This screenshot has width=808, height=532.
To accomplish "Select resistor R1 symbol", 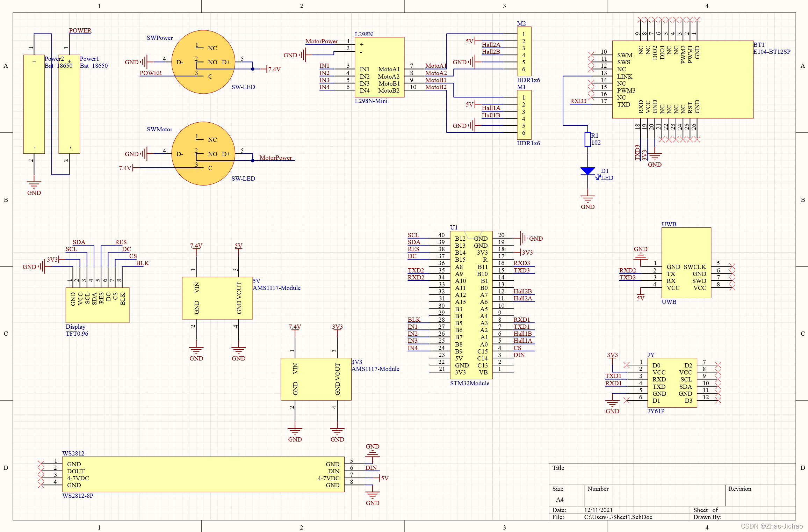I will point(587,139).
